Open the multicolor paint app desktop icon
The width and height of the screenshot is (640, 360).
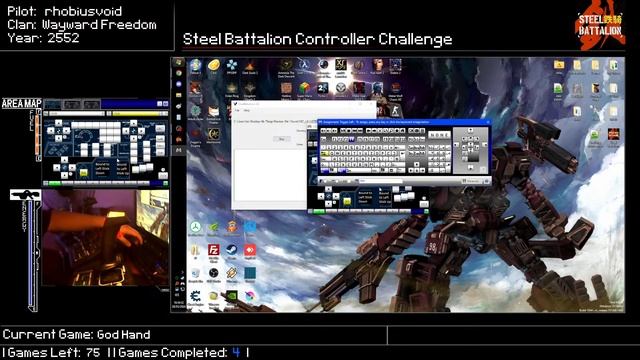pos(250,296)
